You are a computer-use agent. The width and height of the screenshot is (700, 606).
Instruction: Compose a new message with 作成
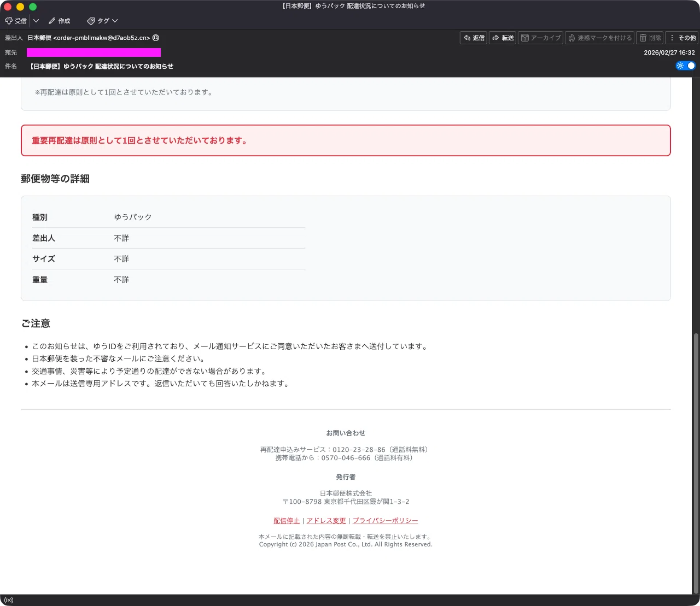pyautogui.click(x=59, y=21)
